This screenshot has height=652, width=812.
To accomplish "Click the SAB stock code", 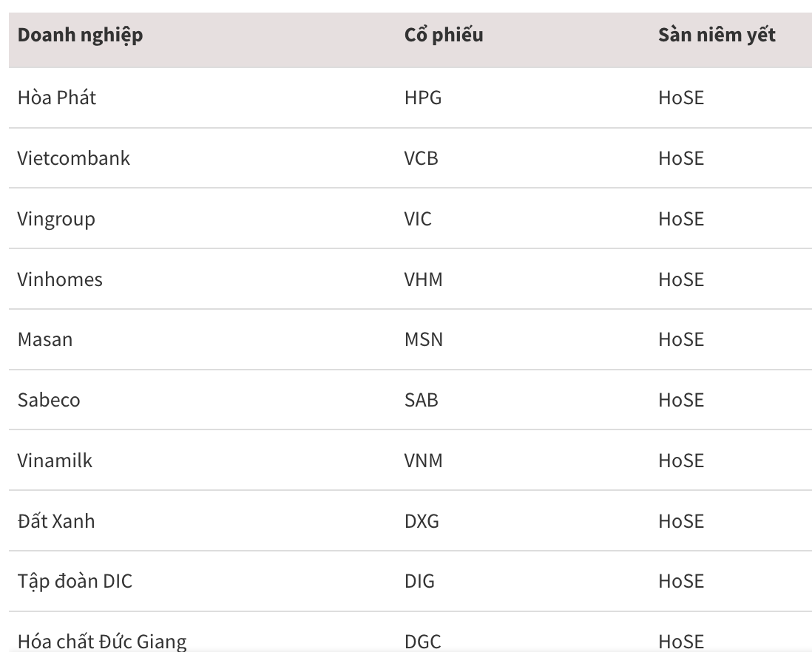I will click(422, 401).
